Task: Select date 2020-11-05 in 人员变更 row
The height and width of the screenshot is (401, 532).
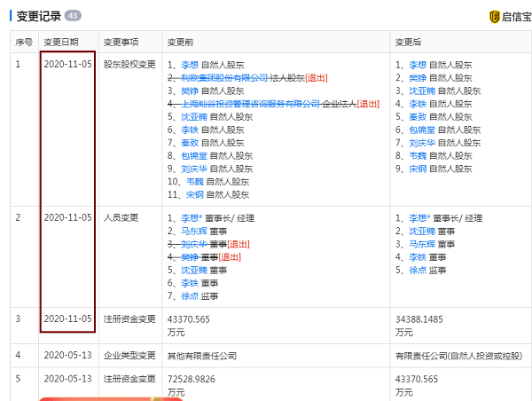Action: coord(68,217)
